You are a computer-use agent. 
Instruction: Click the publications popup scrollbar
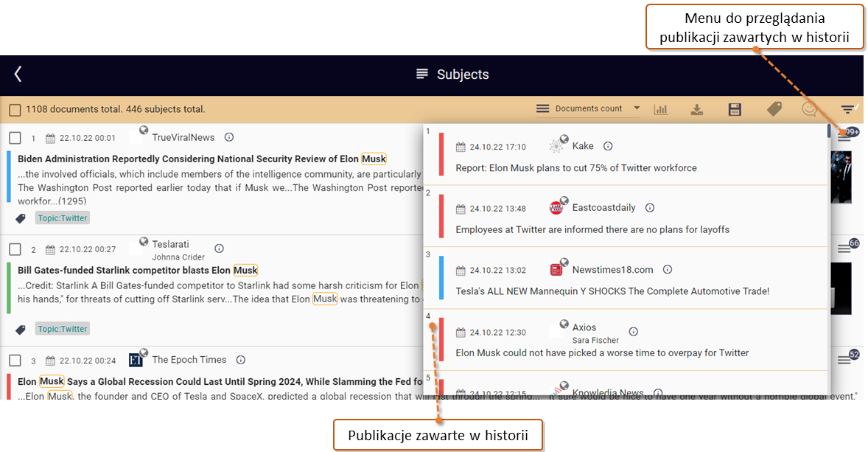[829, 131]
